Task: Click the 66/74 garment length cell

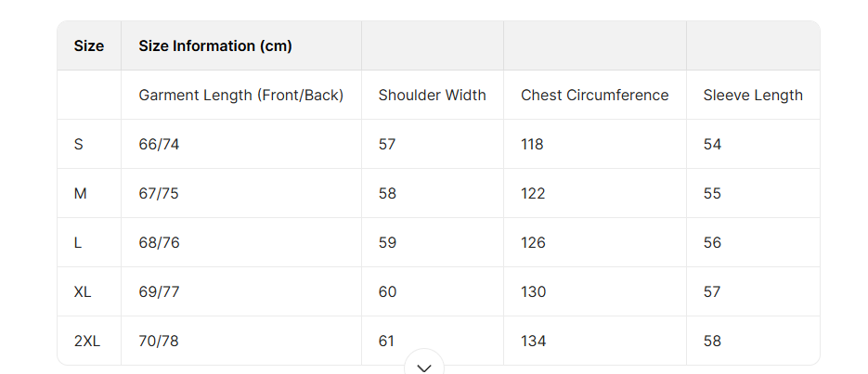Action: click(159, 144)
